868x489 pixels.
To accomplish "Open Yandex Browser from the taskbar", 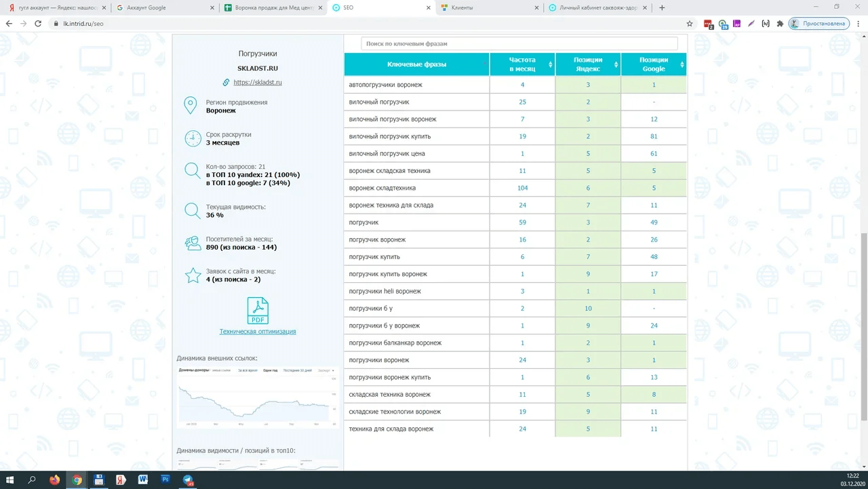I will click(x=121, y=480).
